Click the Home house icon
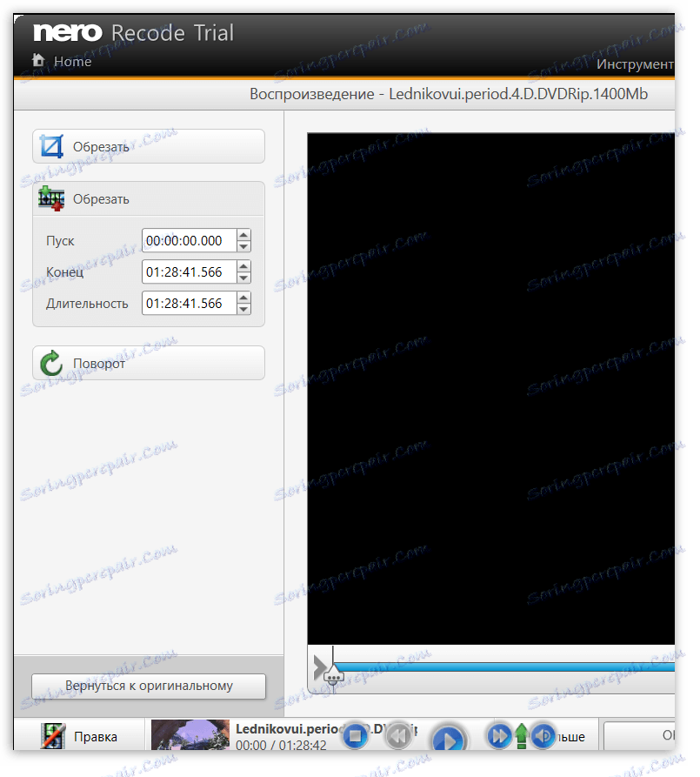Screen dimensions: 700x777 click(x=38, y=60)
